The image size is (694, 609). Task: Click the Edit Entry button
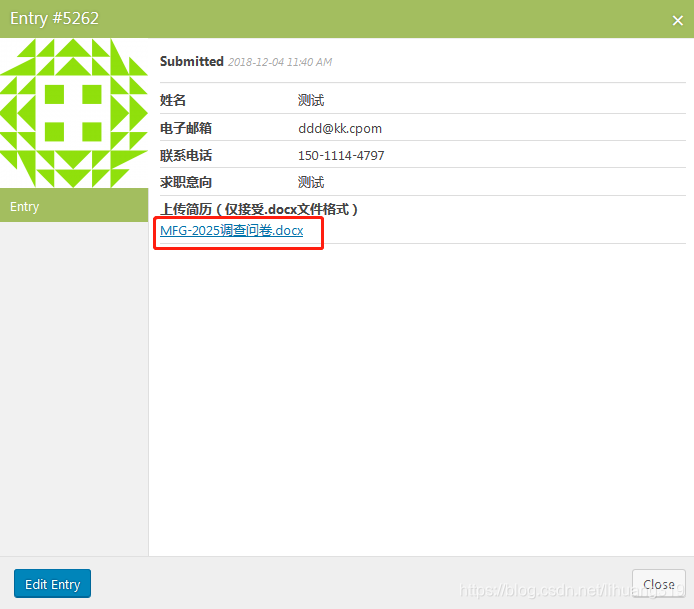click(52, 584)
